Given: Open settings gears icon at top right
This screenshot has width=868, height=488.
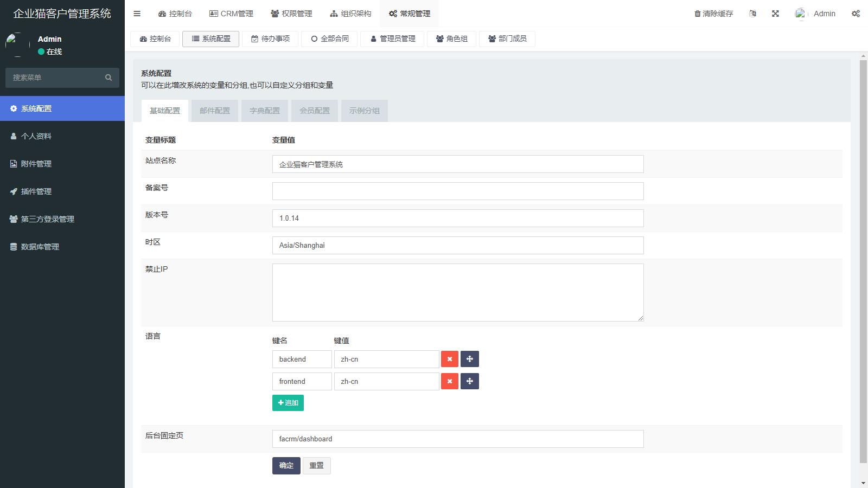Looking at the screenshot, I should click(x=856, y=14).
